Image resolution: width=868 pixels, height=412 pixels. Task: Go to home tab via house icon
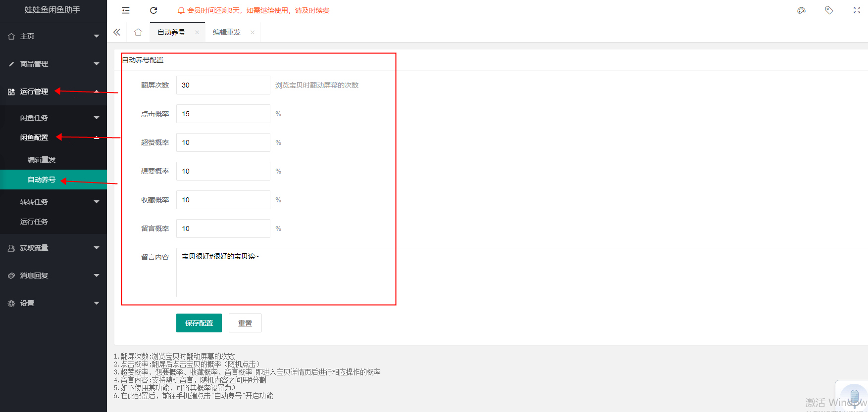138,32
